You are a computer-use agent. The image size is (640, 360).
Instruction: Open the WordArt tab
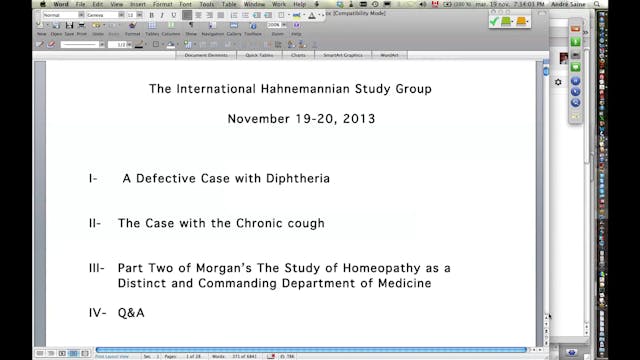click(389, 55)
